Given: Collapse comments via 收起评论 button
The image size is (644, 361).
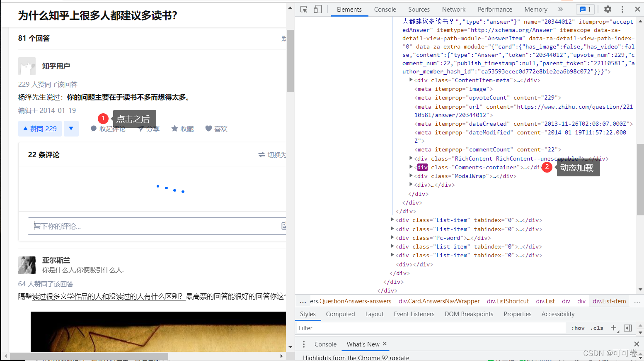Looking at the screenshot, I should [108, 129].
